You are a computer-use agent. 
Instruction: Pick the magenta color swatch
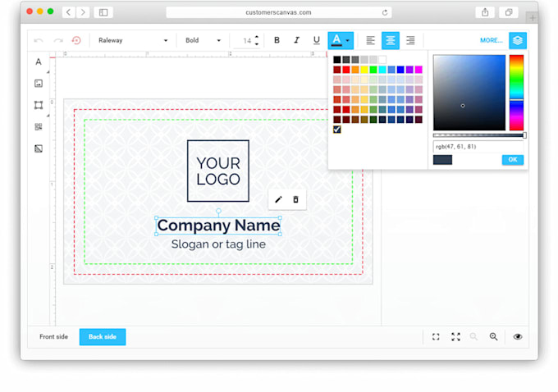click(418, 70)
